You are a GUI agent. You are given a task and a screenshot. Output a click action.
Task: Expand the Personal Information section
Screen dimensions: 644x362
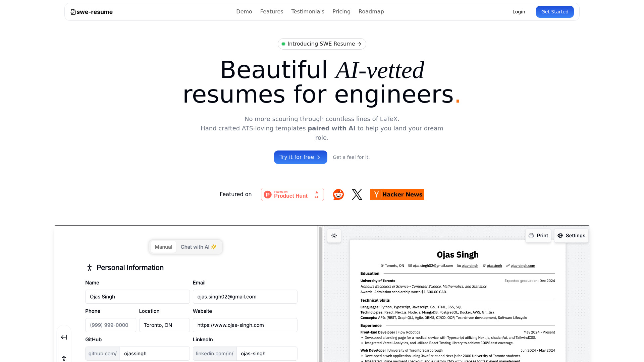click(x=130, y=267)
